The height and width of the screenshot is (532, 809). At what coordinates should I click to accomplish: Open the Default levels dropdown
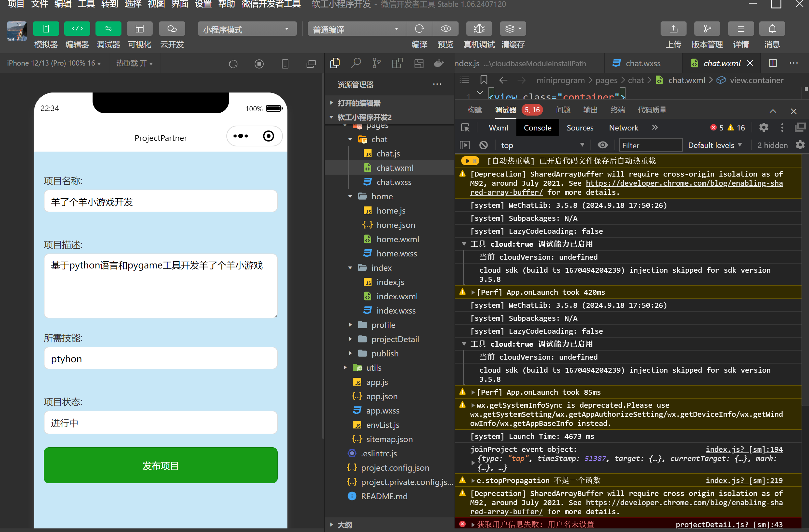click(x=714, y=145)
